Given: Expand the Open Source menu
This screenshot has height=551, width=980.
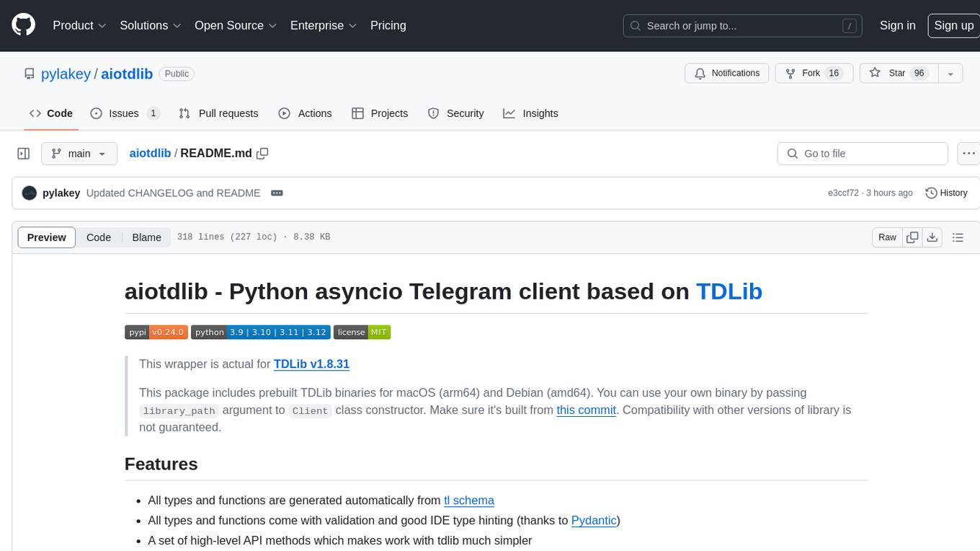Looking at the screenshot, I should 236,25.
